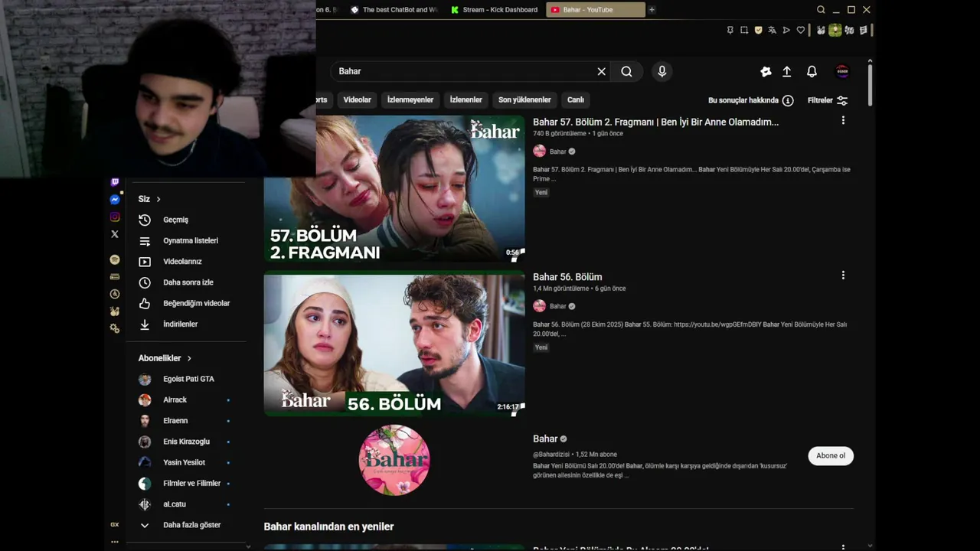Play the 56. BÖLÜM video thumbnail
This screenshot has width=980, height=551.
(394, 345)
